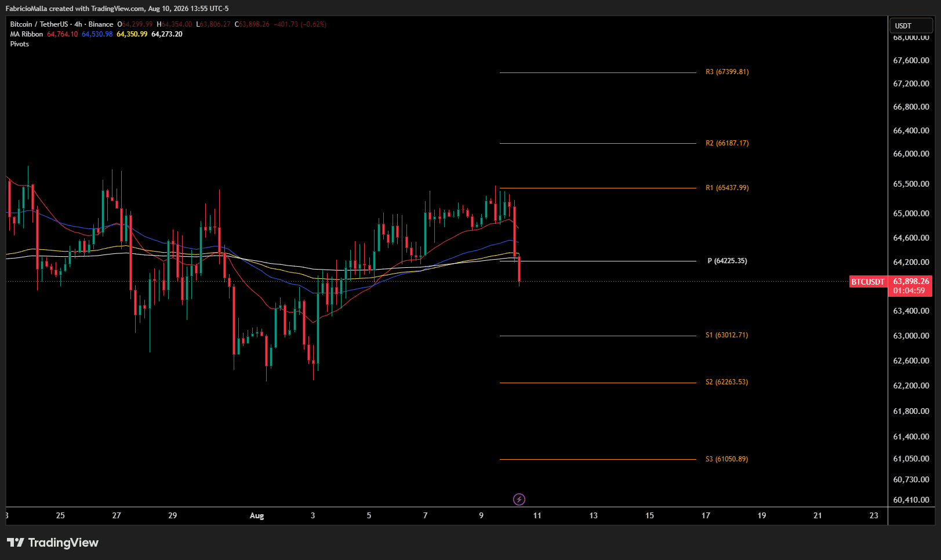The image size is (941, 560).
Task: Click date 23 on the time axis
Action: (x=874, y=515)
